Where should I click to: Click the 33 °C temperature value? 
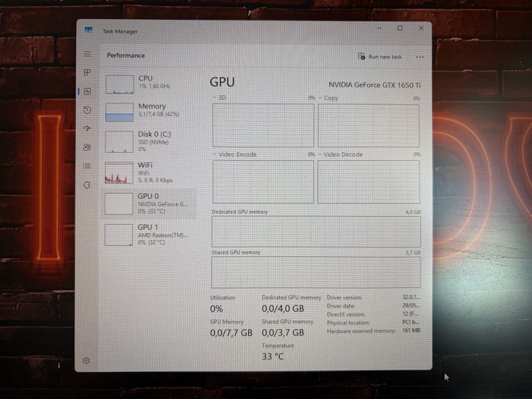click(273, 356)
